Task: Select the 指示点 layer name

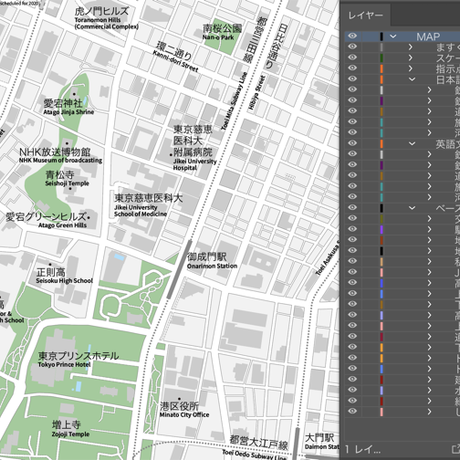Action: [x=448, y=69]
